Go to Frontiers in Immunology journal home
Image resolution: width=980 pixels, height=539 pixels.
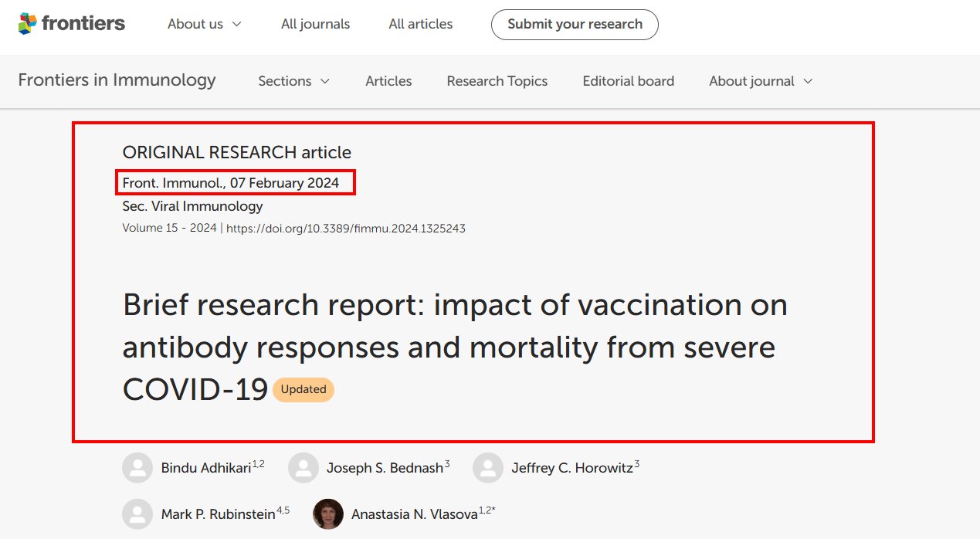click(x=117, y=80)
